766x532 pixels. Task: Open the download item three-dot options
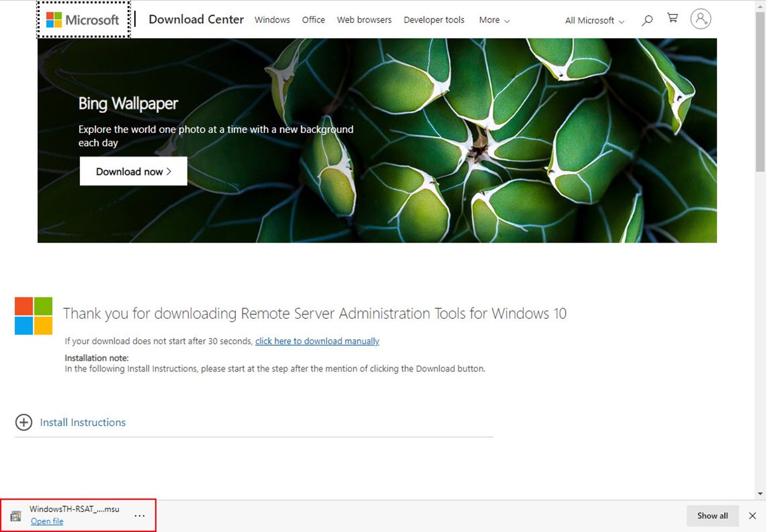[140, 516]
